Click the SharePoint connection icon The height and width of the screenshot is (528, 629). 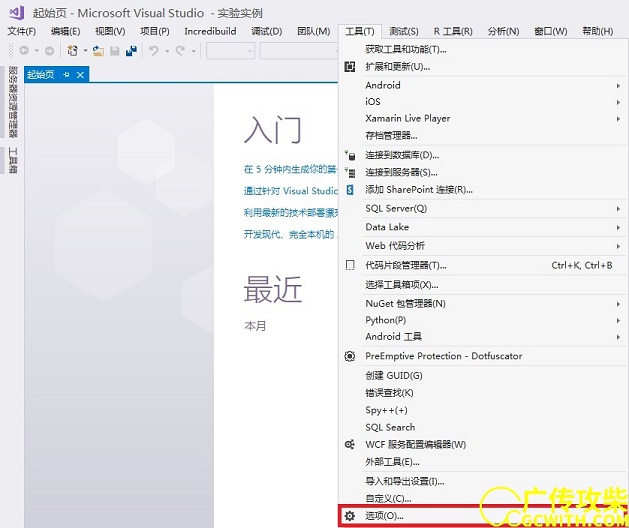350,189
